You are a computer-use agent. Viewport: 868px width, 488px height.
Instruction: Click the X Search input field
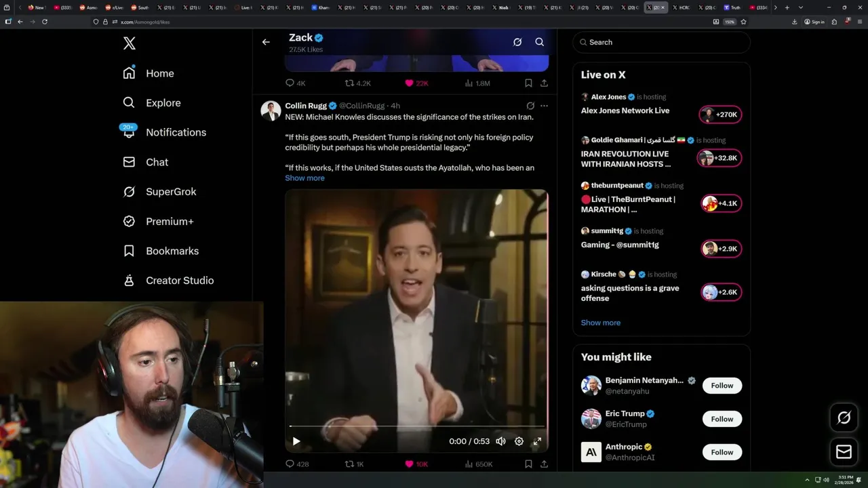coord(661,42)
